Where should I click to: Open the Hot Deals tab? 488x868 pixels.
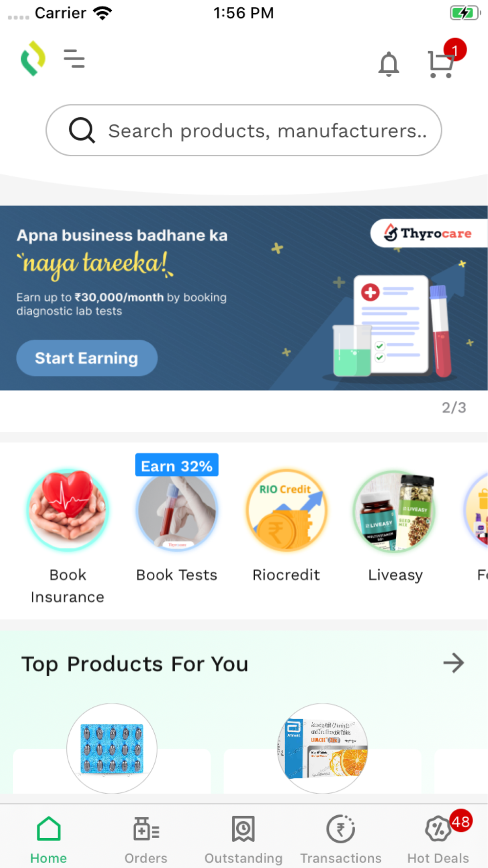(x=438, y=840)
